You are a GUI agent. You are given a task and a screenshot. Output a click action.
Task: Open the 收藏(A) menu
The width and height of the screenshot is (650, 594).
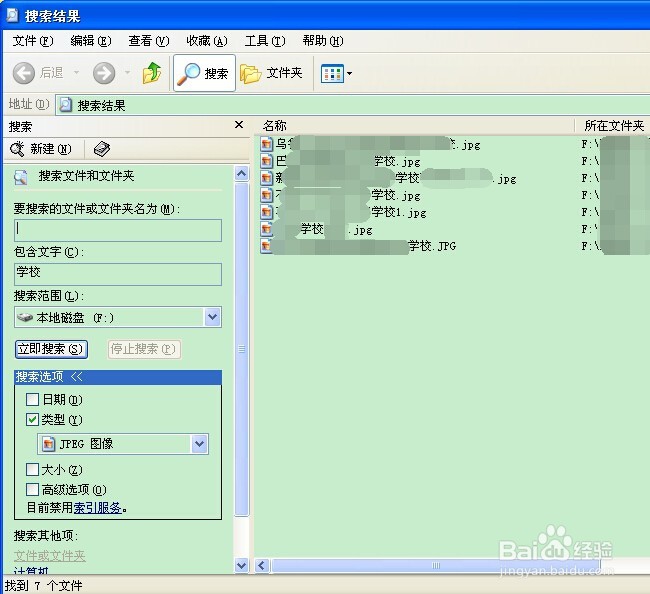(x=207, y=41)
